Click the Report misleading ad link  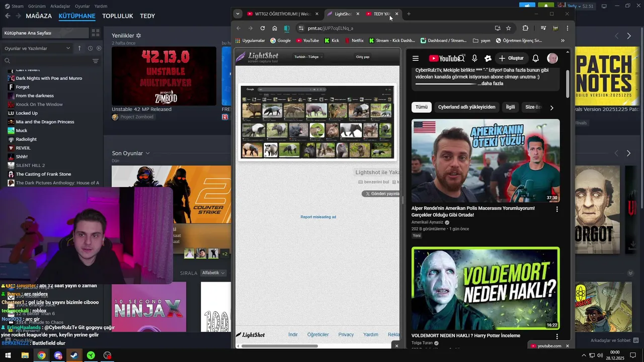coord(318,217)
